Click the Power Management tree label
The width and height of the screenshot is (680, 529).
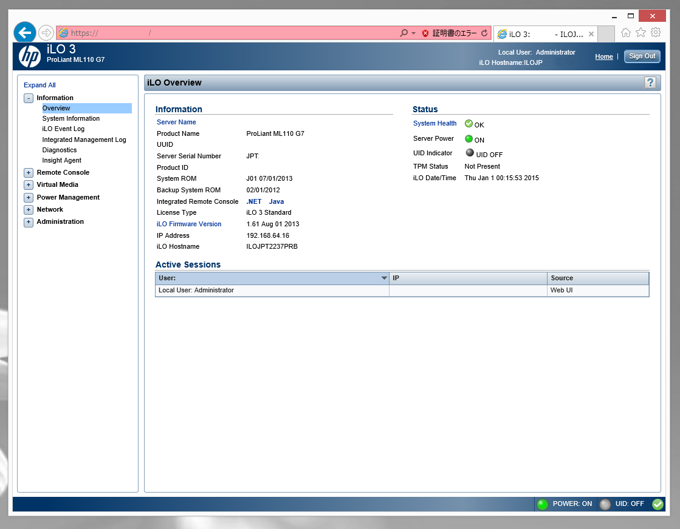point(68,198)
